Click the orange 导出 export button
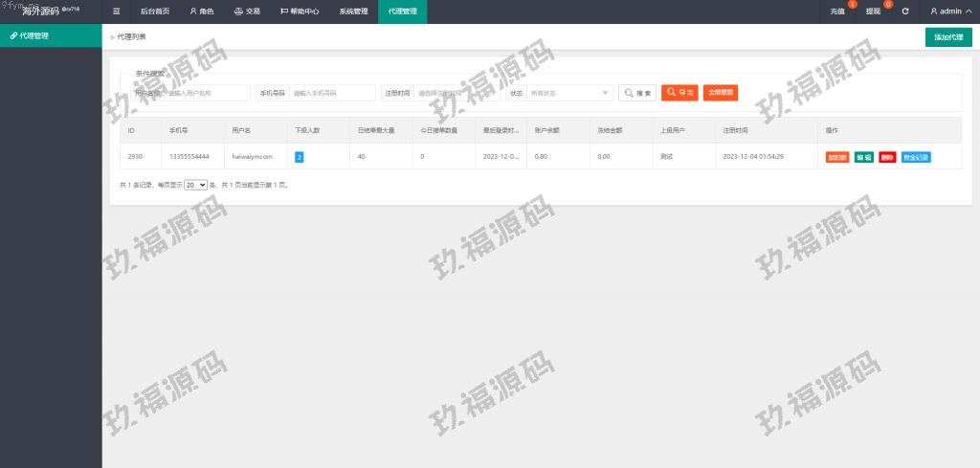 tap(679, 93)
